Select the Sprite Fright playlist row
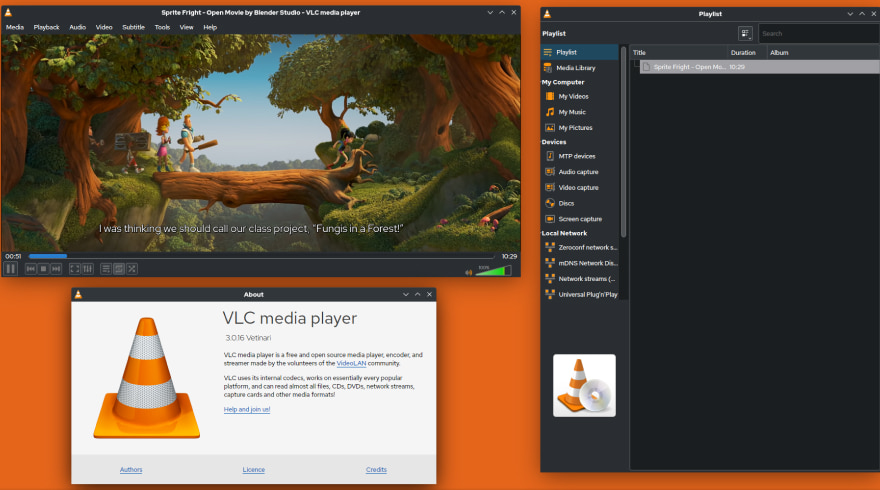 click(x=759, y=67)
